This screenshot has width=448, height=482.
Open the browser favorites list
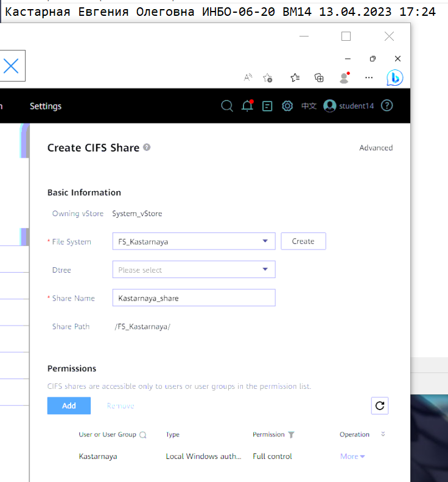point(295,77)
